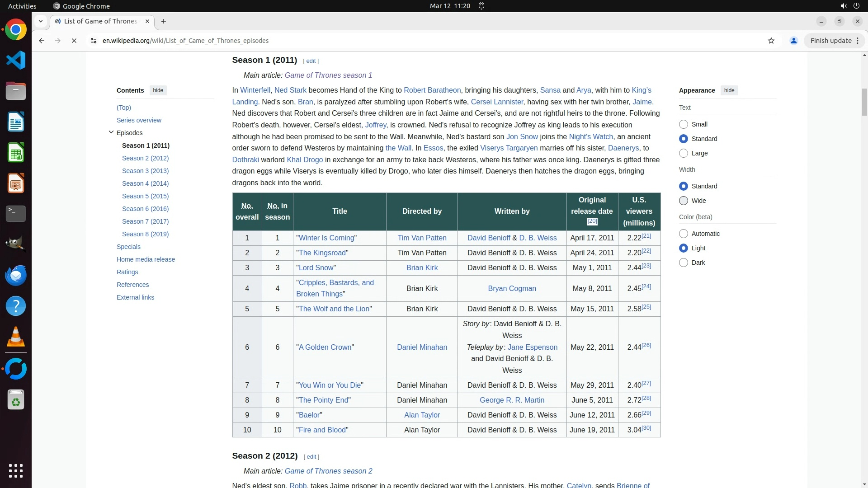Bookmark this page with the star icon
The image size is (868, 488).
(771, 41)
